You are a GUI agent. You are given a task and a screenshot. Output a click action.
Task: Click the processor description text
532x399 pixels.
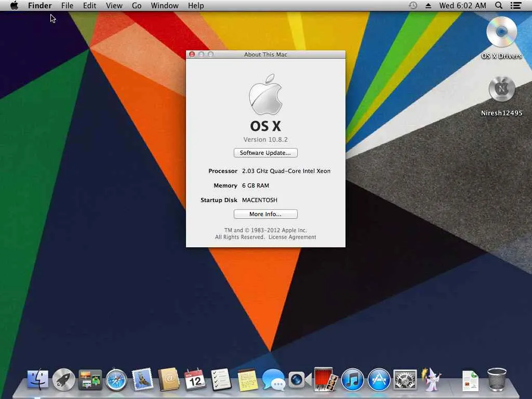coord(286,171)
